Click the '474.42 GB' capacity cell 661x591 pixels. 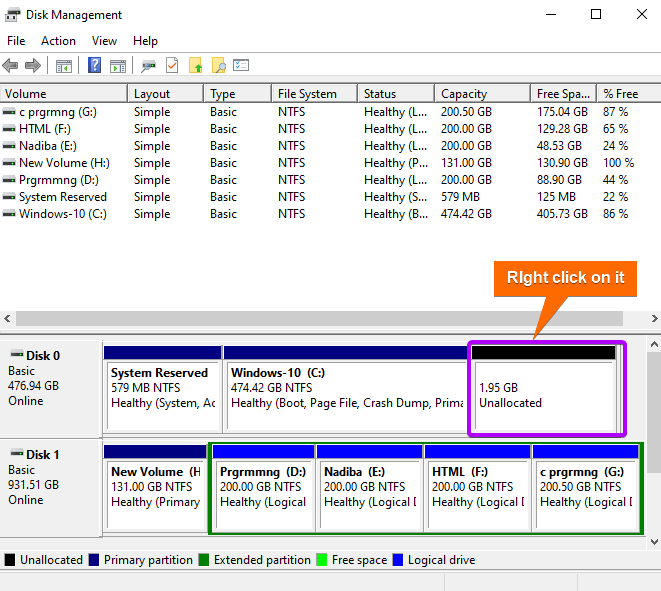[x=466, y=214]
